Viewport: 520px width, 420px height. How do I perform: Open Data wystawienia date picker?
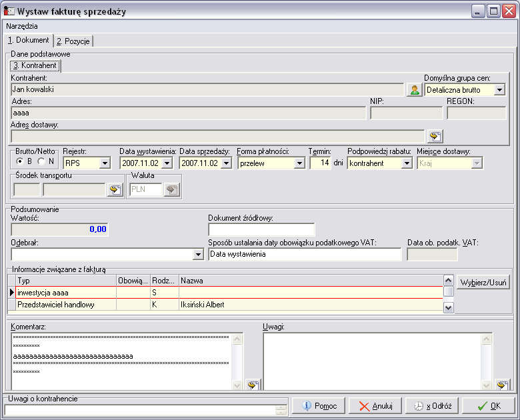click(167, 163)
